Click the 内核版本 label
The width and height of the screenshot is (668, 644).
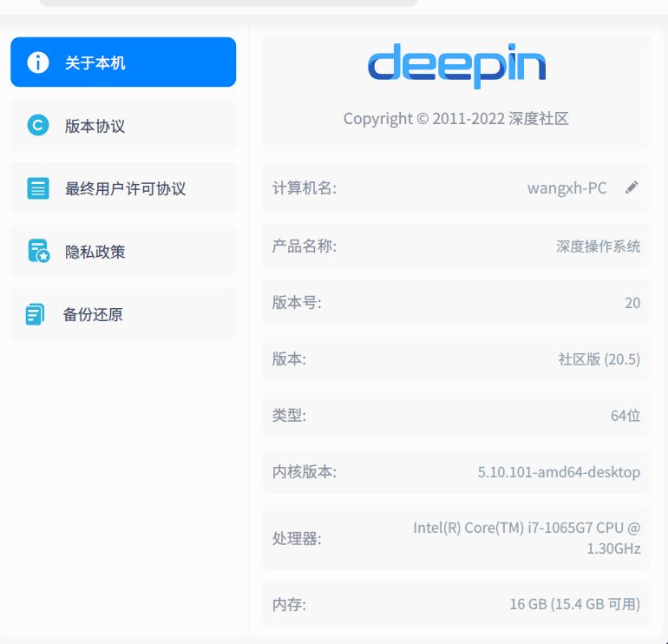click(x=305, y=472)
